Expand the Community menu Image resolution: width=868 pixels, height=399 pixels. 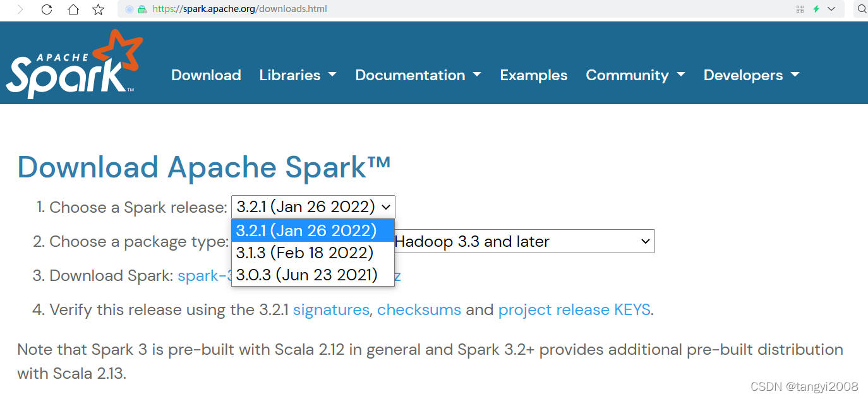(x=636, y=75)
